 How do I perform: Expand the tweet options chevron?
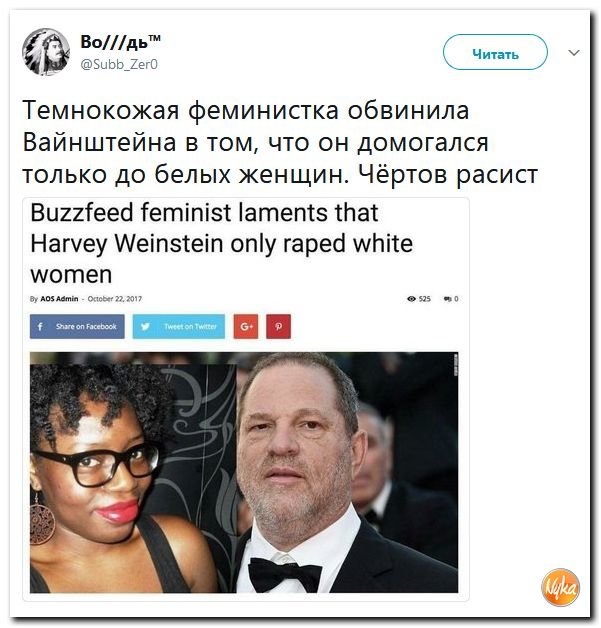pyautogui.click(x=574, y=53)
